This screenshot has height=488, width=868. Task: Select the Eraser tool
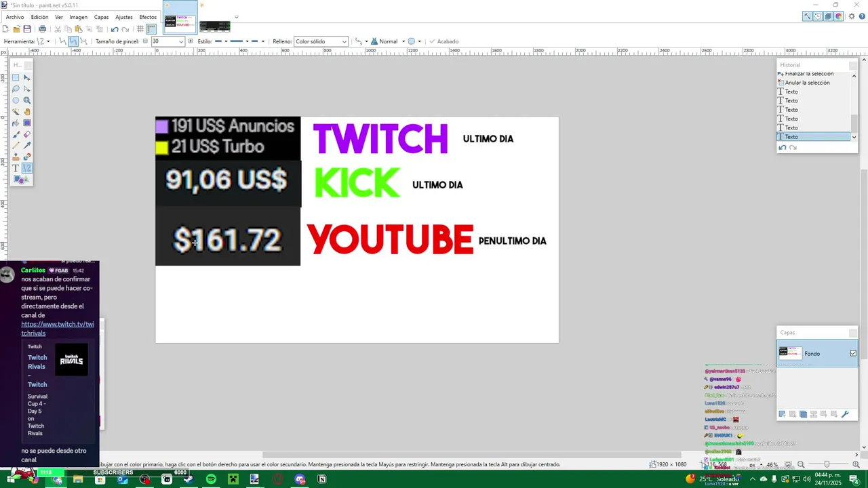[x=27, y=134]
